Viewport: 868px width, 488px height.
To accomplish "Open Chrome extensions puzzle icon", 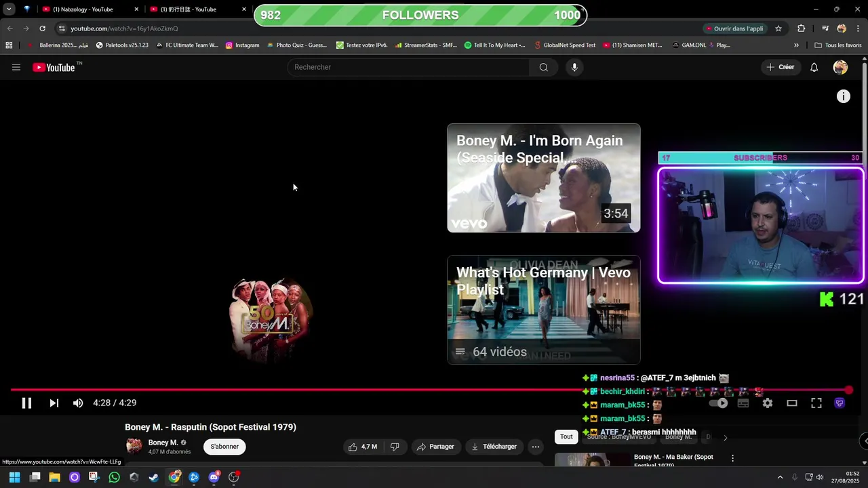I will [x=802, y=28].
